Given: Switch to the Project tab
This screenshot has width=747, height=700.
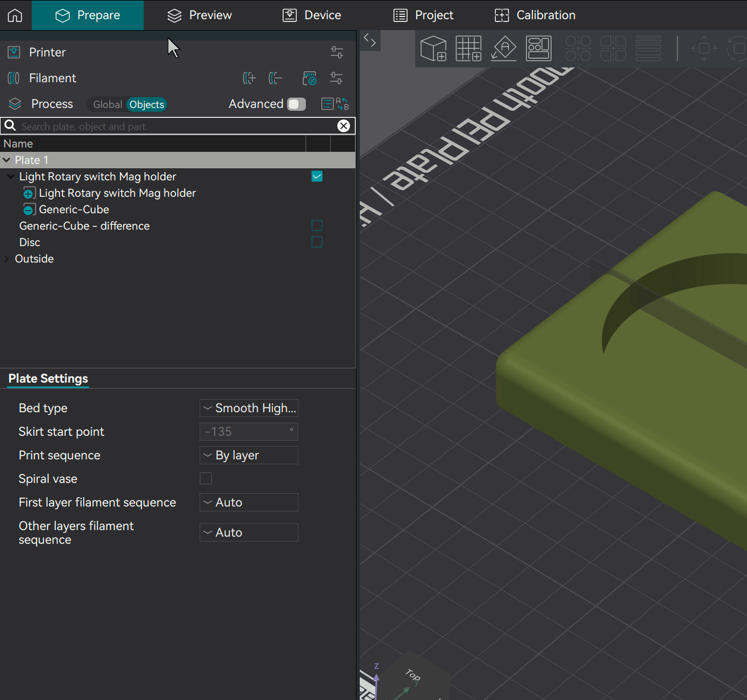Looking at the screenshot, I should tap(423, 15).
